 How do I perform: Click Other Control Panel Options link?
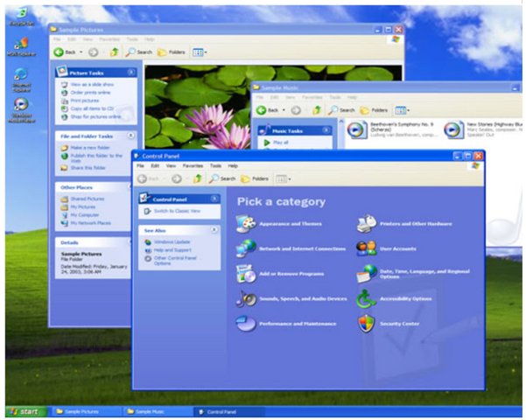click(x=175, y=261)
